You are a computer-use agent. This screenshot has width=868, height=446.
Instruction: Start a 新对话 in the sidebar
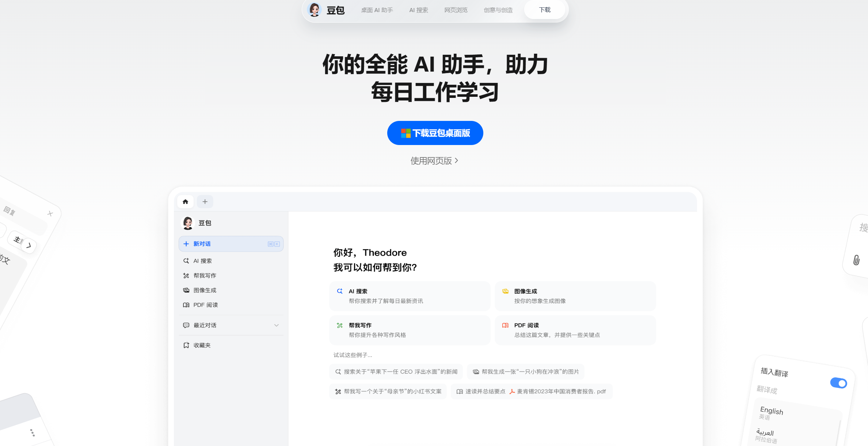pyautogui.click(x=231, y=244)
